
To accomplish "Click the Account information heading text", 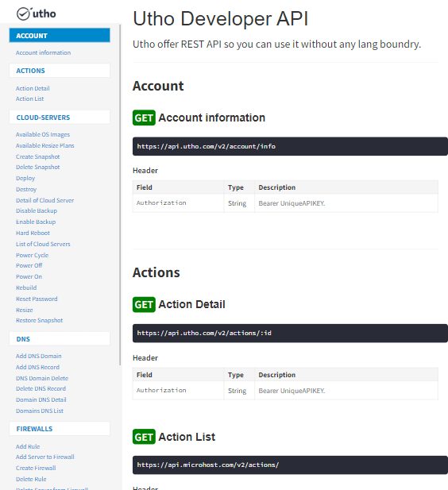I will coord(211,118).
